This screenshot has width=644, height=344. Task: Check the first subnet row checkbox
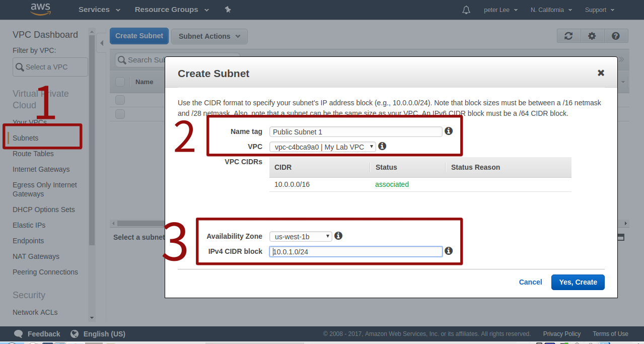[120, 100]
